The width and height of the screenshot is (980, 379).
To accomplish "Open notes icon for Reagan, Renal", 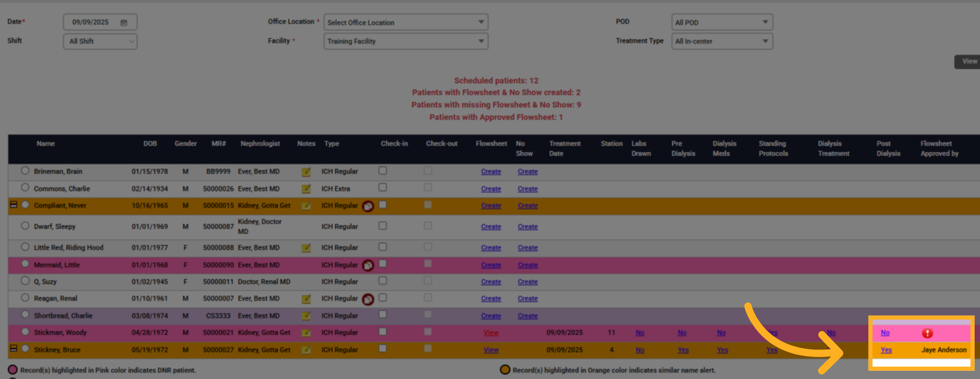I will coord(306,299).
